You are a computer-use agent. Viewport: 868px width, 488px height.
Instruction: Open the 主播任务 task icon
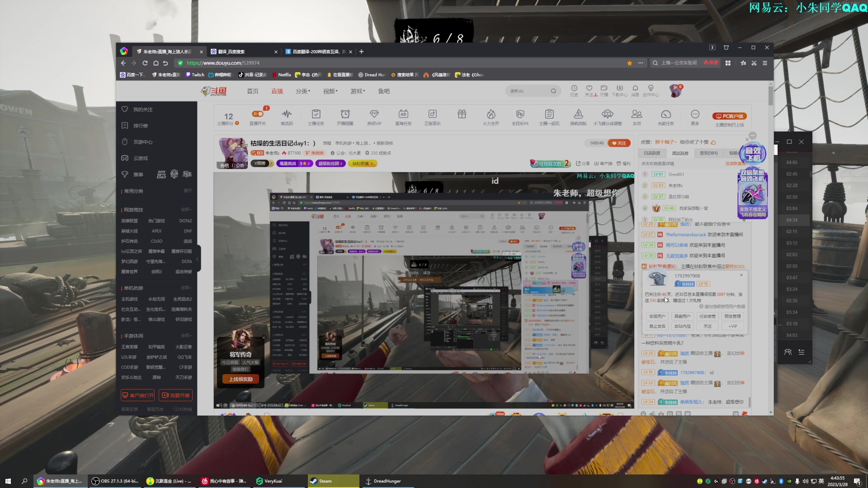(316, 117)
